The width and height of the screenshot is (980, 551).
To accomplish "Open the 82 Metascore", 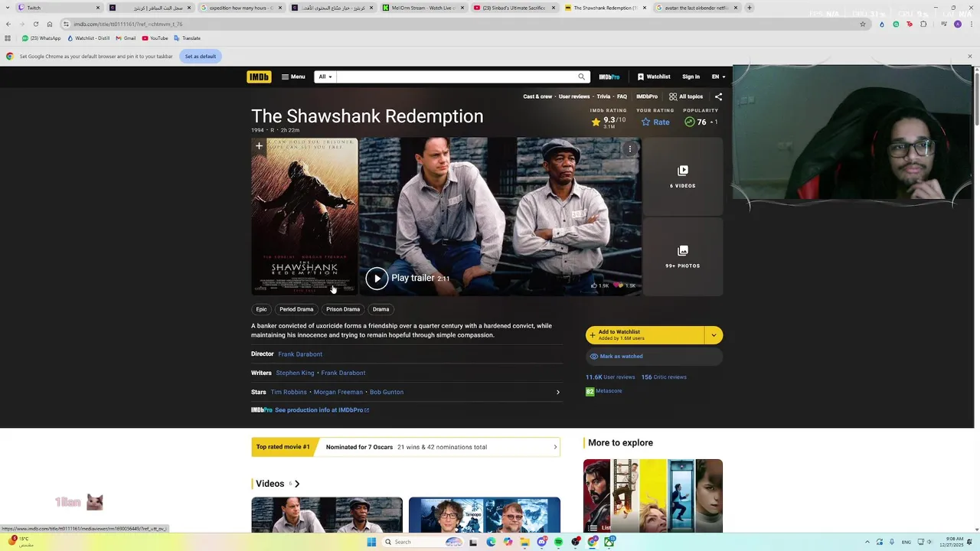I will (604, 391).
